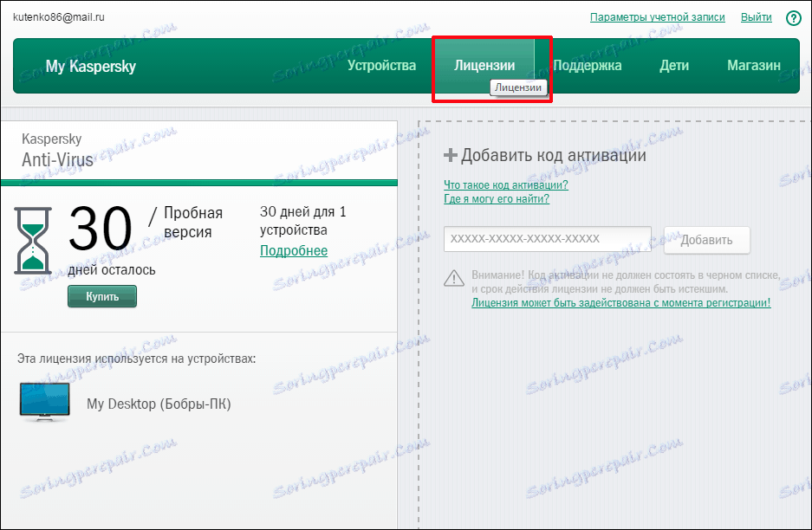The image size is (812, 530).
Task: Click the Добавить button
Action: [x=706, y=240]
